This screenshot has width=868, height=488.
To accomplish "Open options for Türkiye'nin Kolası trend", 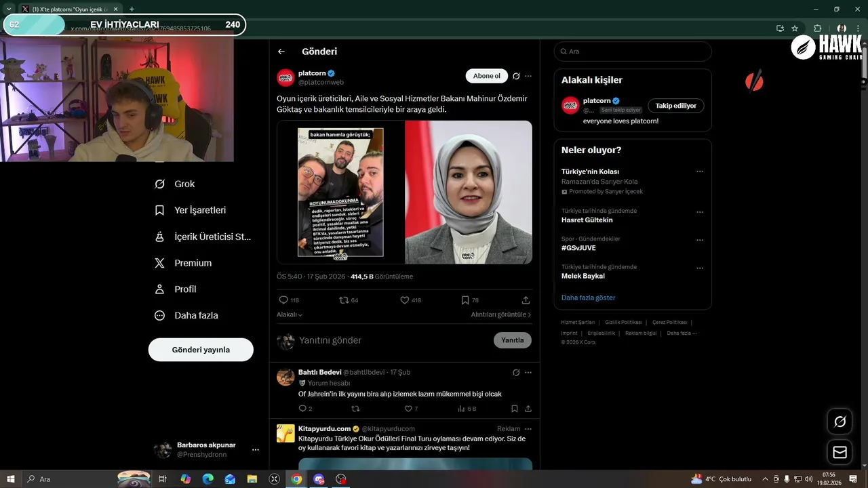I will click(x=700, y=171).
